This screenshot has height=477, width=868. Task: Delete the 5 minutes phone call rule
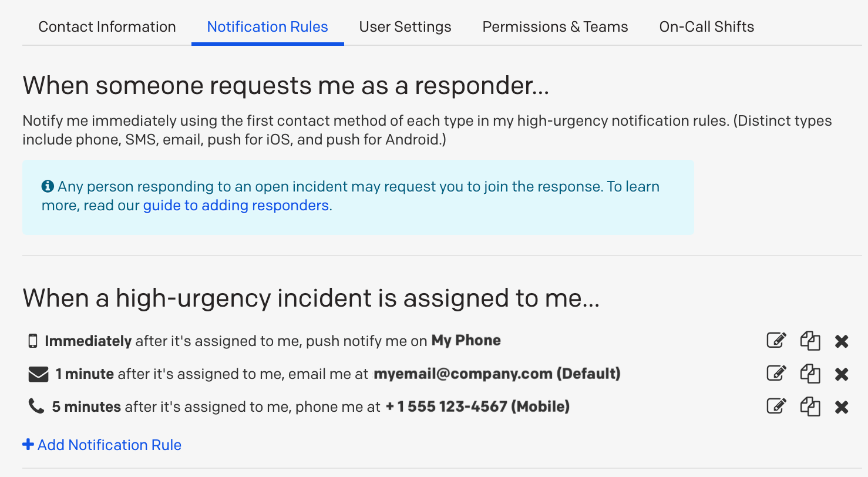pyautogui.click(x=842, y=407)
